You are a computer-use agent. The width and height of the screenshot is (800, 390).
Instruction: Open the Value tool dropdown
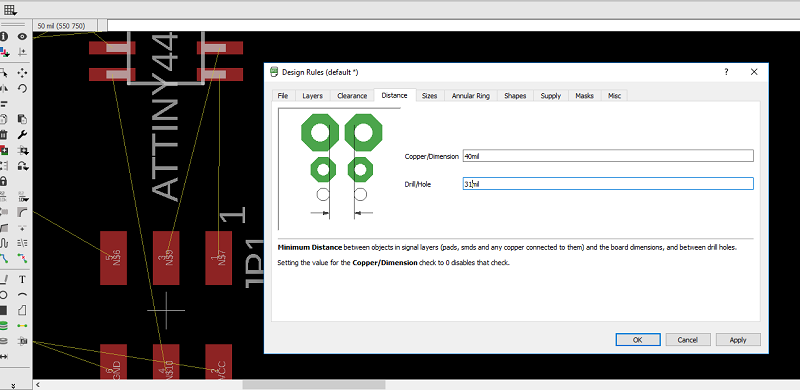[22, 197]
